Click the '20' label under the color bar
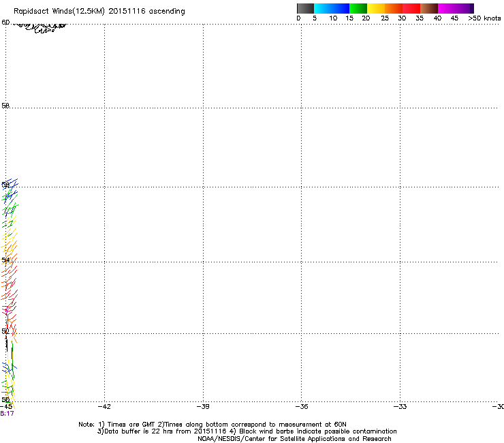This screenshot has height=443, width=504. tap(366, 18)
